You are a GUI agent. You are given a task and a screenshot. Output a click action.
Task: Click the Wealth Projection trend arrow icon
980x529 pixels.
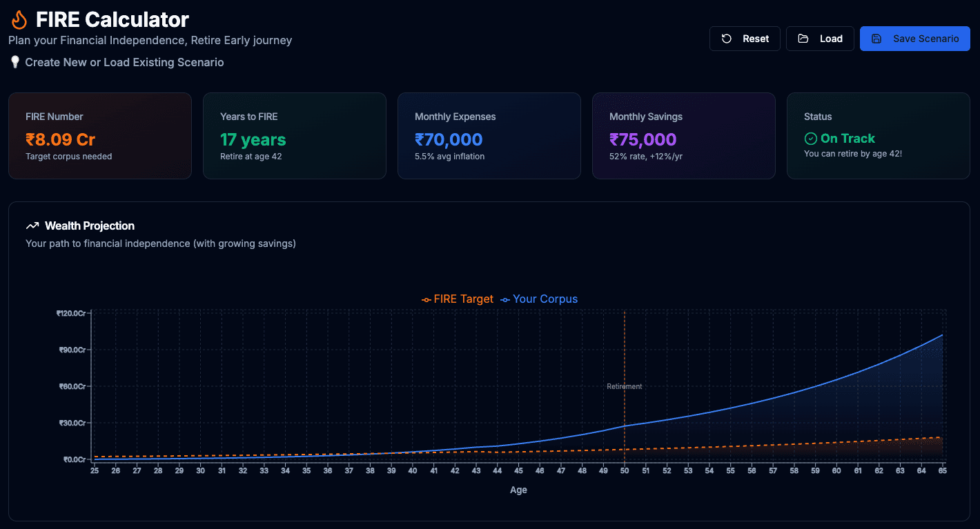pos(32,226)
